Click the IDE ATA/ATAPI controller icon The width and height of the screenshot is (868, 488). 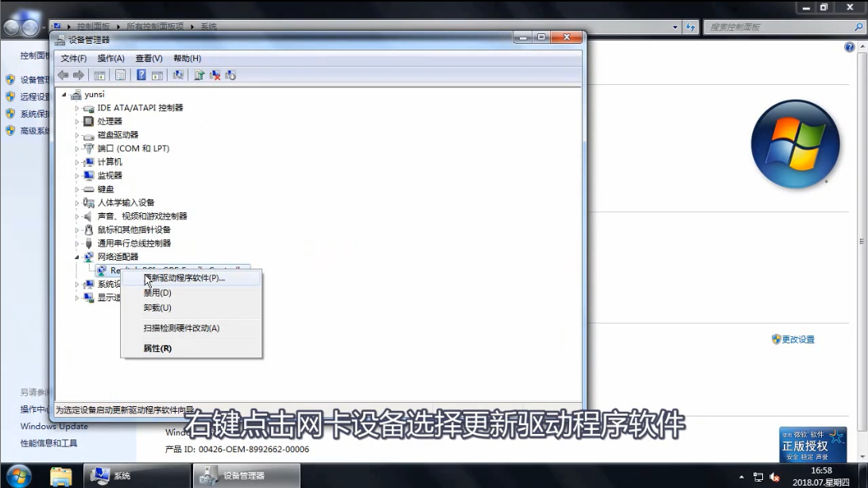(x=88, y=108)
